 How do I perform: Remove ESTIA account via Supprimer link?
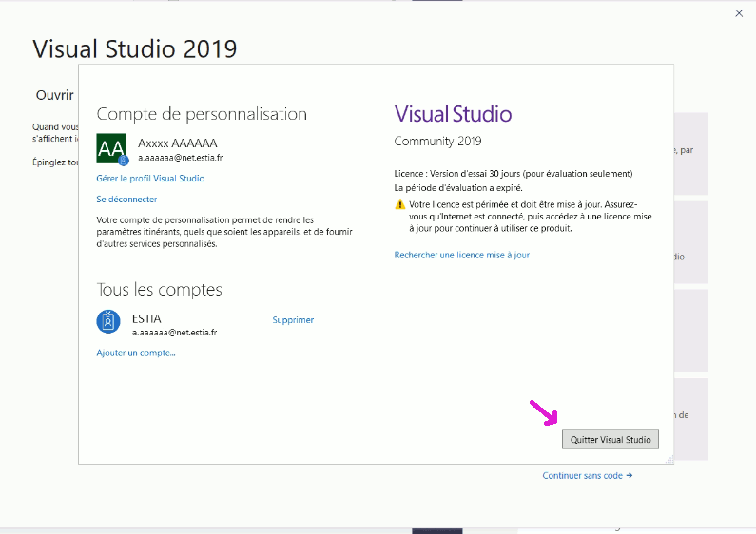click(x=293, y=320)
